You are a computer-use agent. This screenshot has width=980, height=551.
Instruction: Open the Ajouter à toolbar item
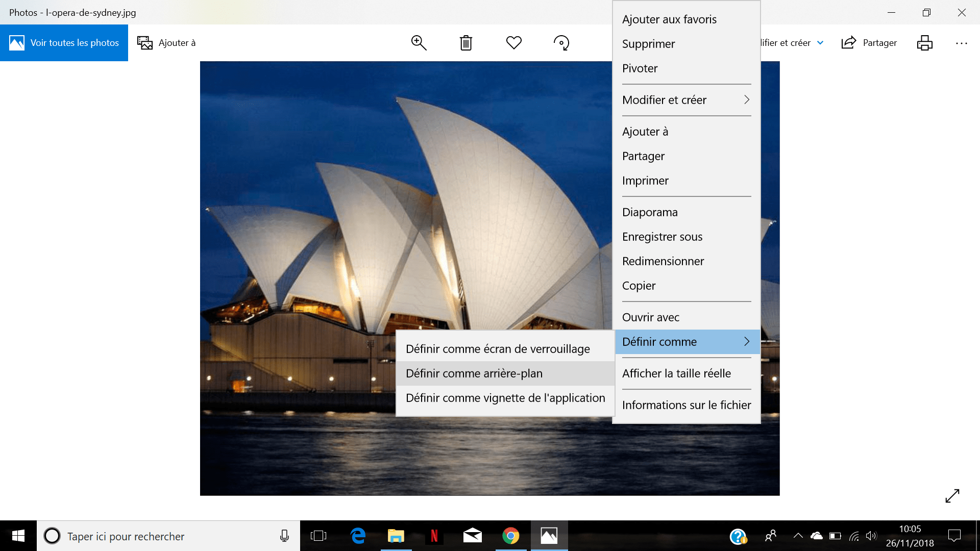click(166, 43)
